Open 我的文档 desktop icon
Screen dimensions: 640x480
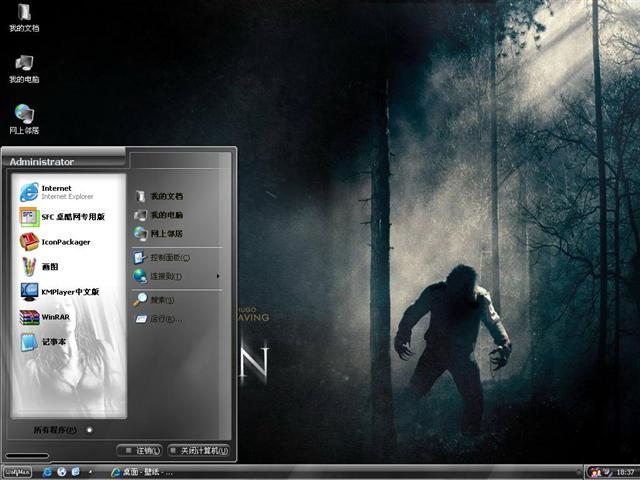(24, 18)
